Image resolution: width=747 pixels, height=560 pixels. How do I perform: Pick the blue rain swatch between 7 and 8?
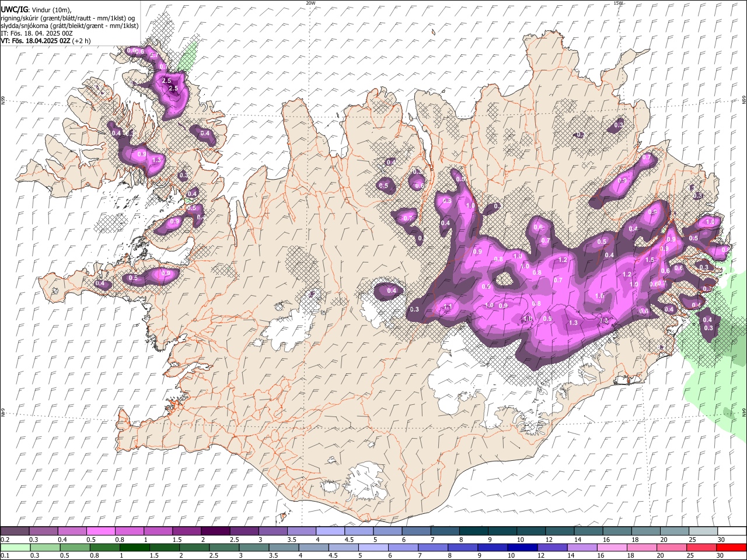click(x=432, y=548)
